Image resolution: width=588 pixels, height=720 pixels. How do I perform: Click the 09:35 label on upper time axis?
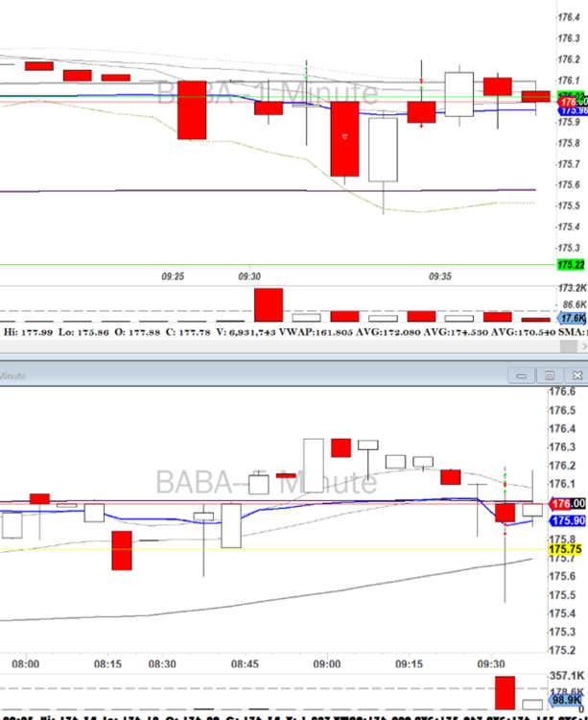click(440, 276)
